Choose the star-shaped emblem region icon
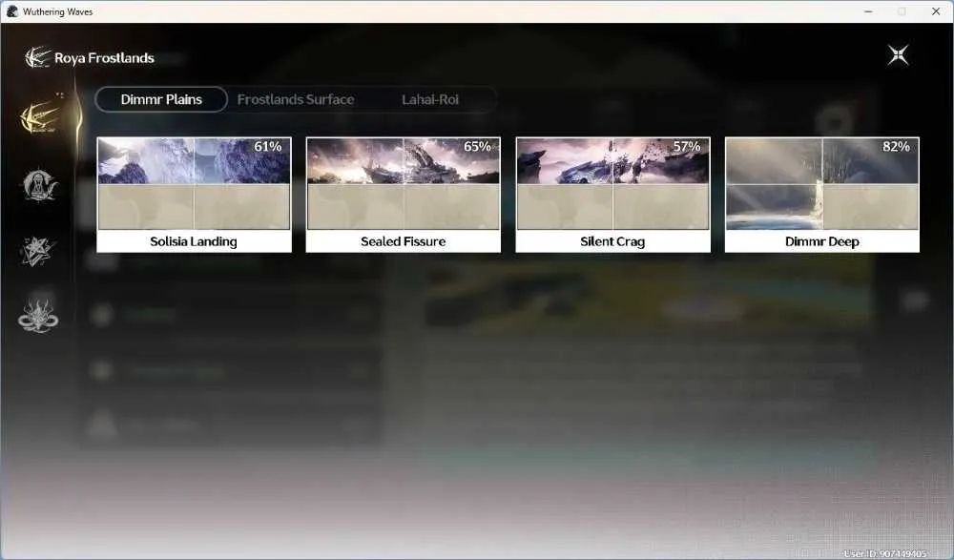 tap(37, 252)
